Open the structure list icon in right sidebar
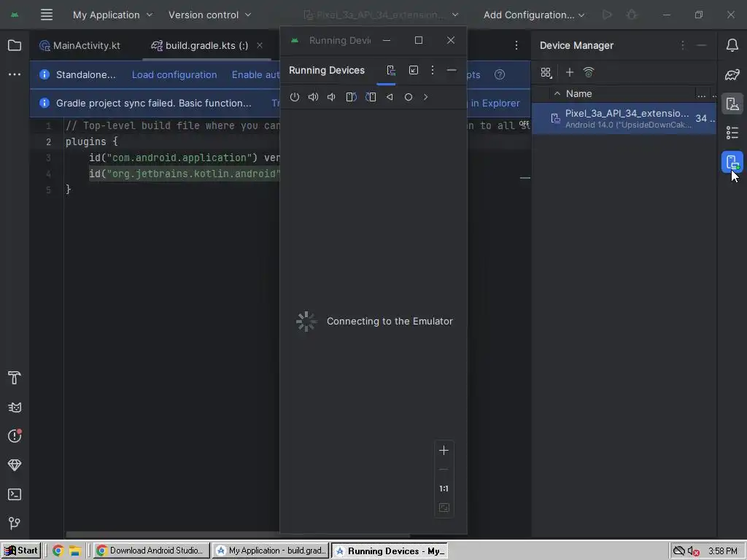 click(732, 133)
